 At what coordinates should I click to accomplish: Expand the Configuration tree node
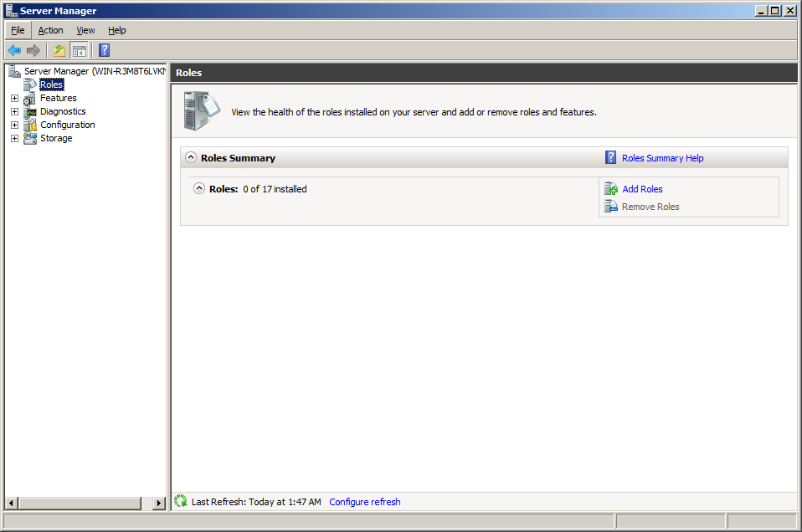[x=14, y=125]
